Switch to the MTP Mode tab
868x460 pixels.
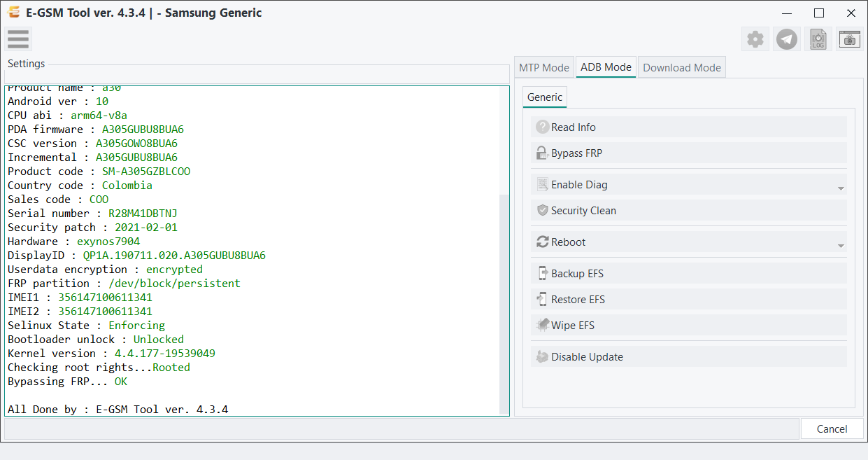coord(544,67)
